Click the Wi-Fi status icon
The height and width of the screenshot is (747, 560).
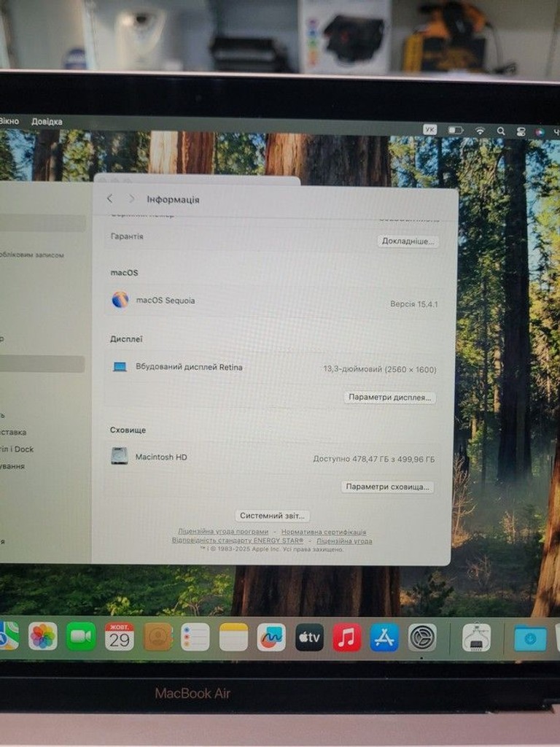click(480, 131)
